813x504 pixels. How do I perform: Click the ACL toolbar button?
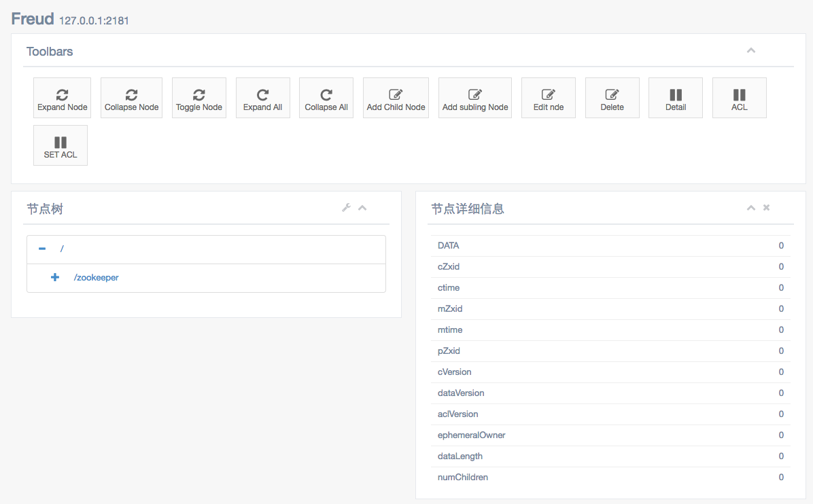[739, 98]
